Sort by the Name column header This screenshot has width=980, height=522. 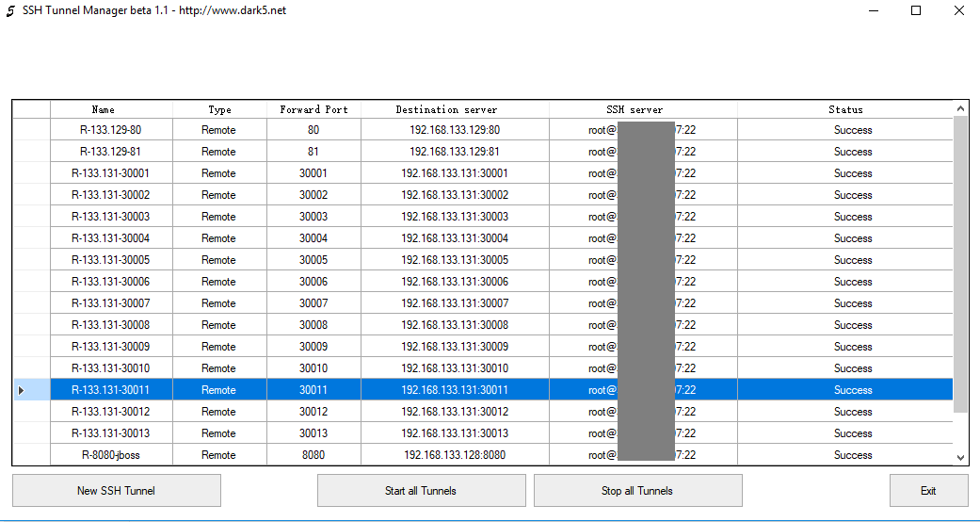(x=112, y=109)
